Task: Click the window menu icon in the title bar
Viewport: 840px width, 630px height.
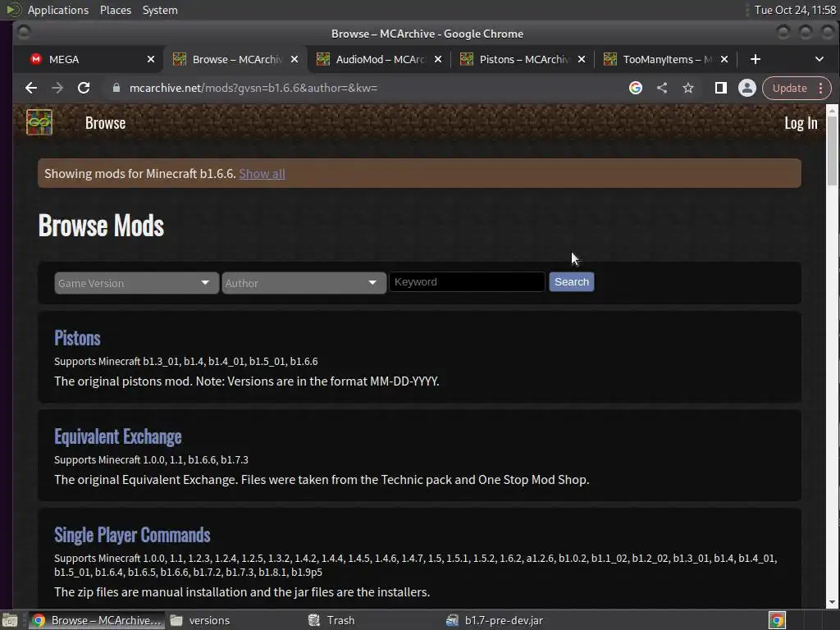Action: click(x=24, y=33)
